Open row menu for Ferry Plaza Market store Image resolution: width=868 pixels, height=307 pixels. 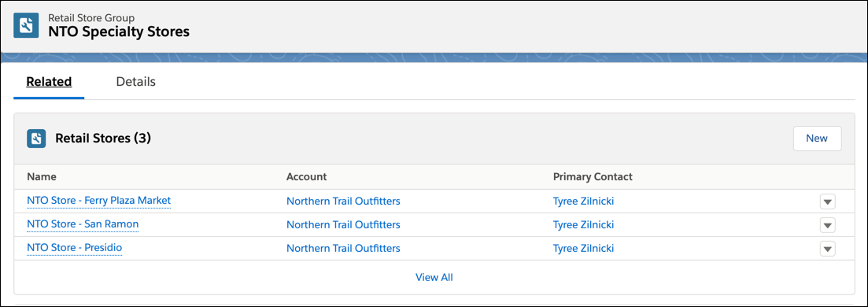pos(827,202)
